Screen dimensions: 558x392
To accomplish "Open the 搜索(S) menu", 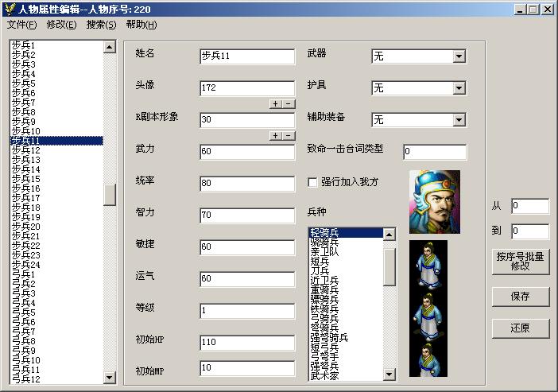I will tap(101, 25).
